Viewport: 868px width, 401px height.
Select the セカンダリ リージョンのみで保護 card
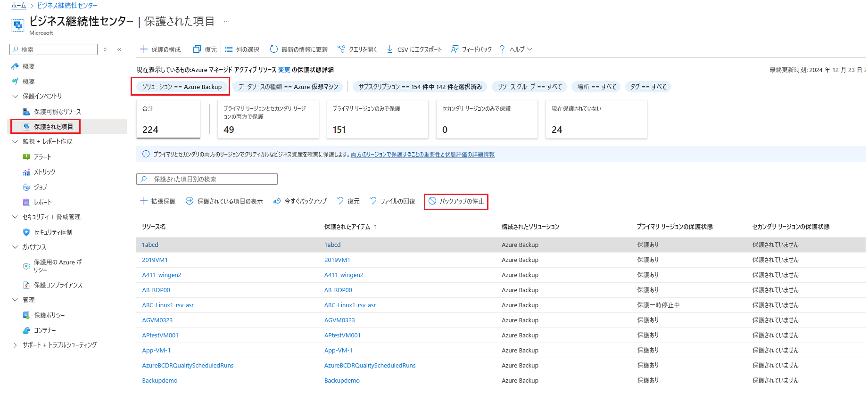(x=487, y=119)
